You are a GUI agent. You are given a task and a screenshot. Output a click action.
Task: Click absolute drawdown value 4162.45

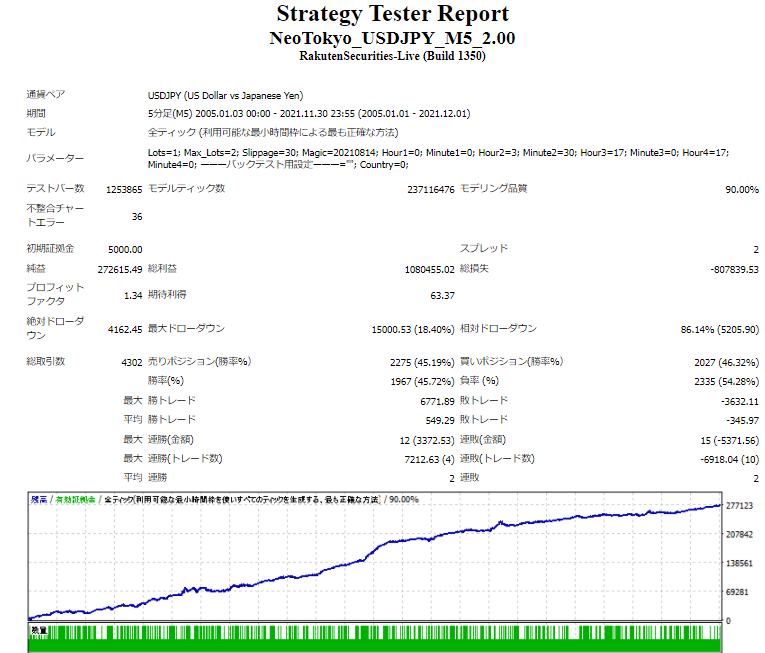click(x=125, y=329)
